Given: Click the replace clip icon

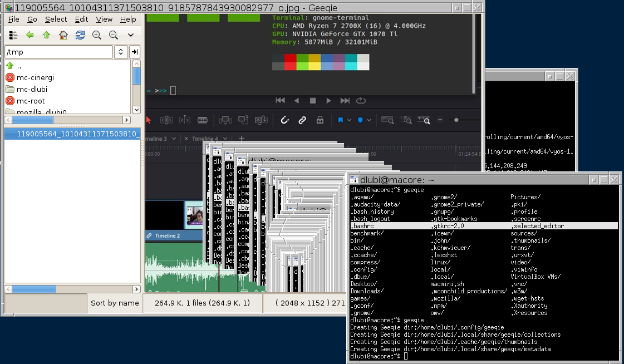Looking at the screenshot, I should [262, 120].
